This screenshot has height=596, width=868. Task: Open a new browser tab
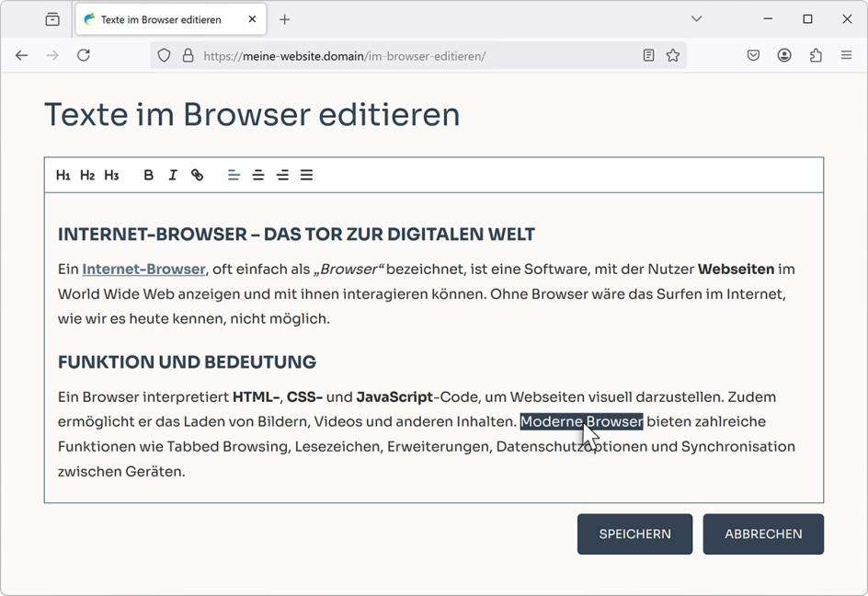tap(285, 18)
